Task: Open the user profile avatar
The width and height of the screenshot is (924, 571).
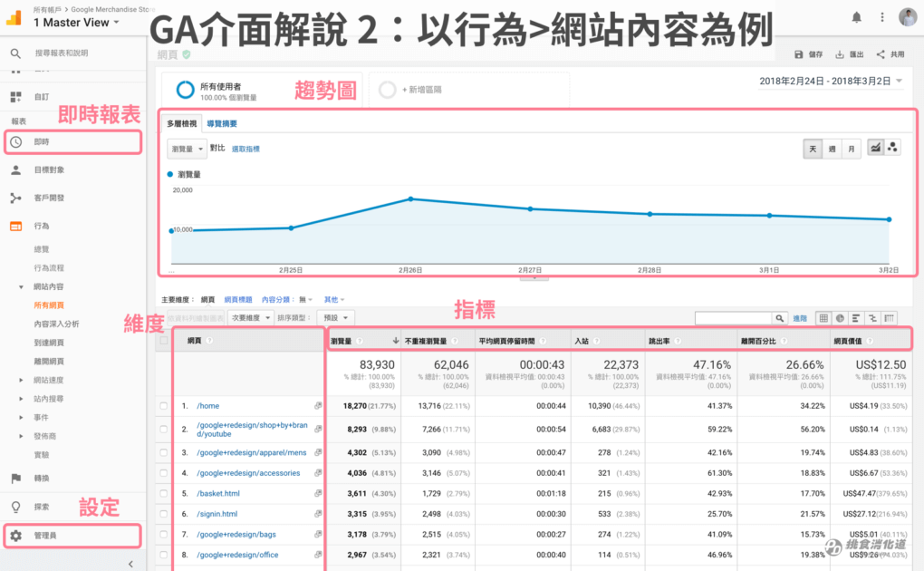Action: tap(908, 17)
